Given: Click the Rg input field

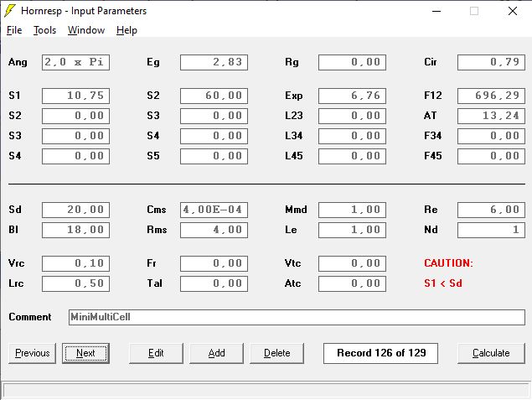Looking at the screenshot, I should tap(352, 63).
